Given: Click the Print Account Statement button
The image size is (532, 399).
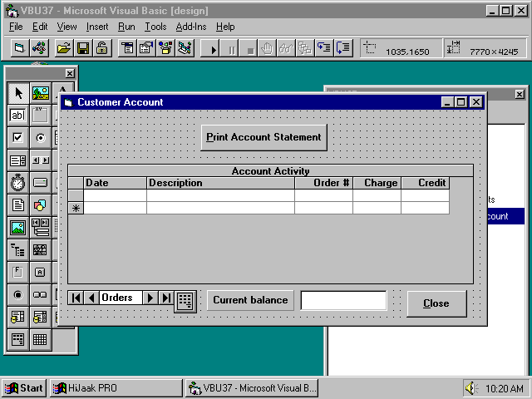Looking at the screenshot, I should tap(264, 137).
